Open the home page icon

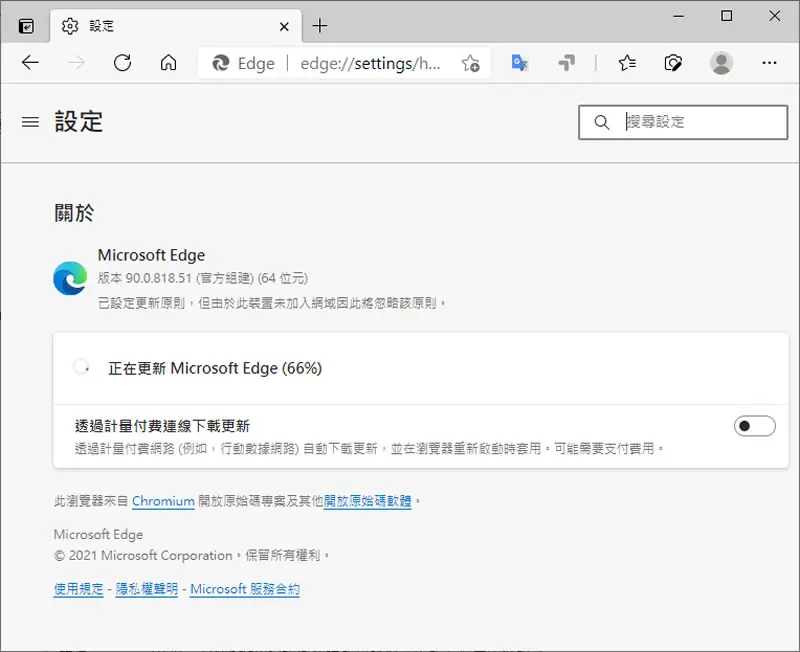168,63
